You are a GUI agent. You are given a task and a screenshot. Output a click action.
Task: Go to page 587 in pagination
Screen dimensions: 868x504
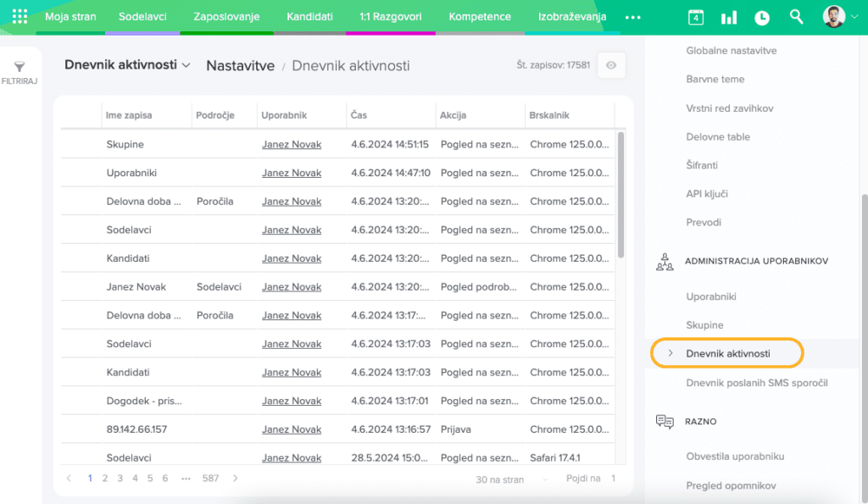coord(210,479)
